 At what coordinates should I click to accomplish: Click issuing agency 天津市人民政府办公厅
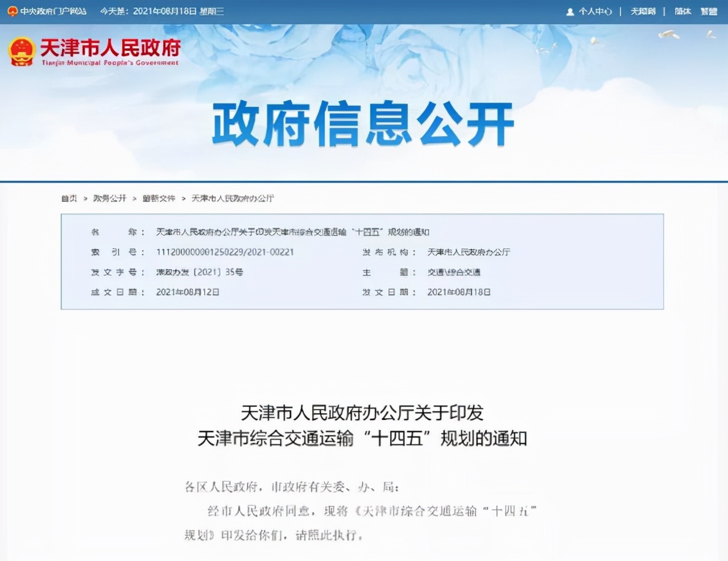tap(469, 252)
